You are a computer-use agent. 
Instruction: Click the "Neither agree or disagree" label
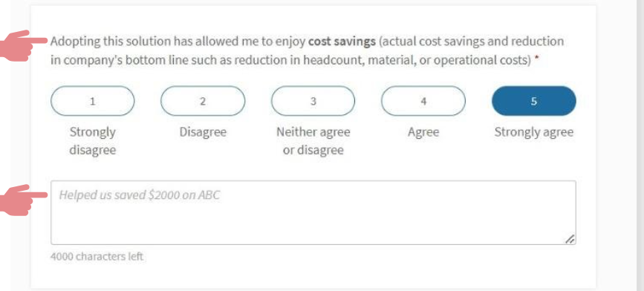[313, 141]
